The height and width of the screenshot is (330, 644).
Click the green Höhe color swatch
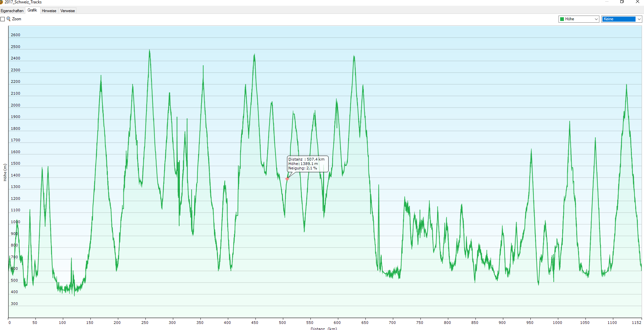(562, 19)
